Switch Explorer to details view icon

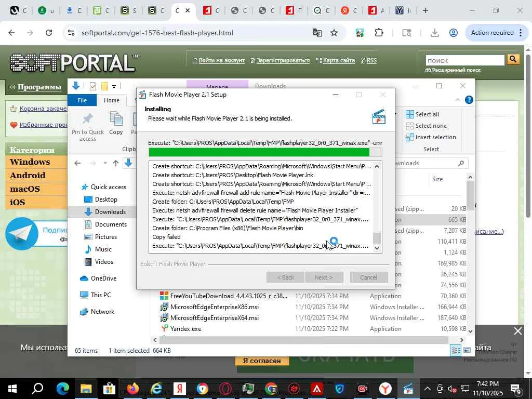pos(456,350)
